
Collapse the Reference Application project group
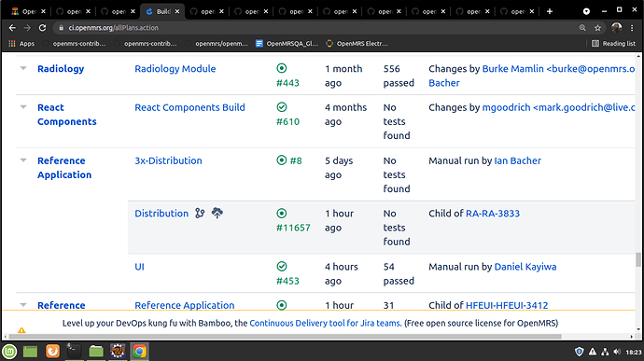23,160
